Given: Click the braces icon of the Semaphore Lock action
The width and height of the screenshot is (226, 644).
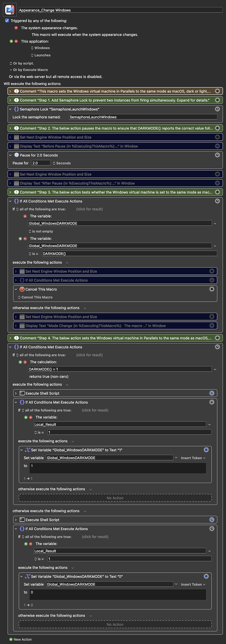Looking at the screenshot, I should point(16,109).
